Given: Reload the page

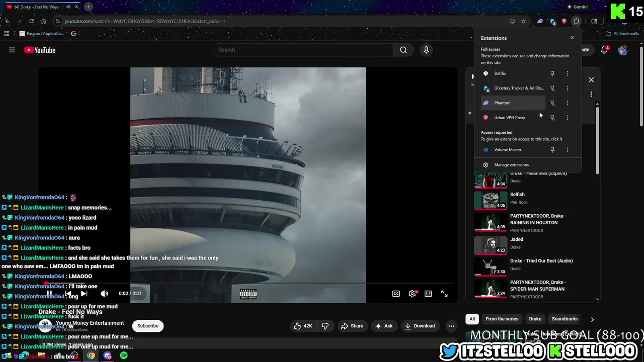Looking at the screenshot, I should click(31, 21).
